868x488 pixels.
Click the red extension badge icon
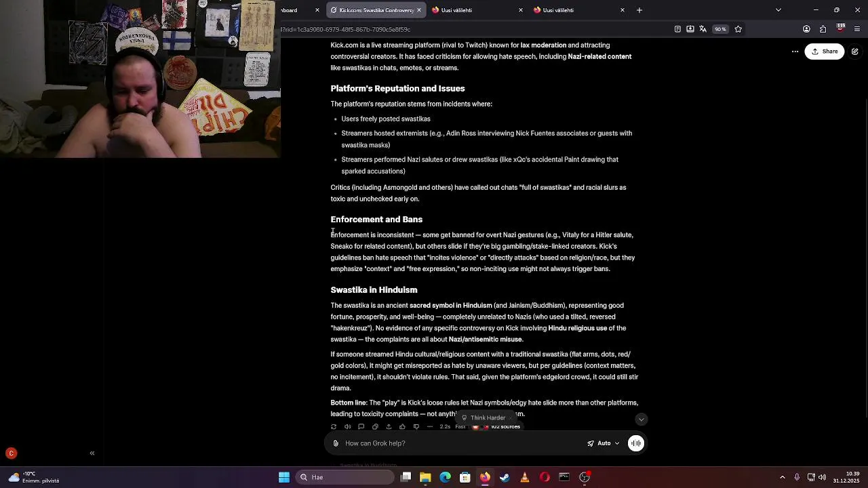[x=841, y=28]
